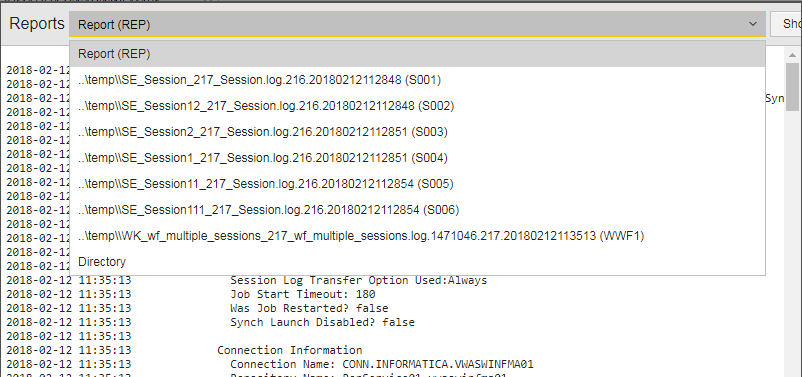This screenshot has width=802, height=377.
Task: Choose the SE_Session1_217 log (S004) entry
Action: 417,158
